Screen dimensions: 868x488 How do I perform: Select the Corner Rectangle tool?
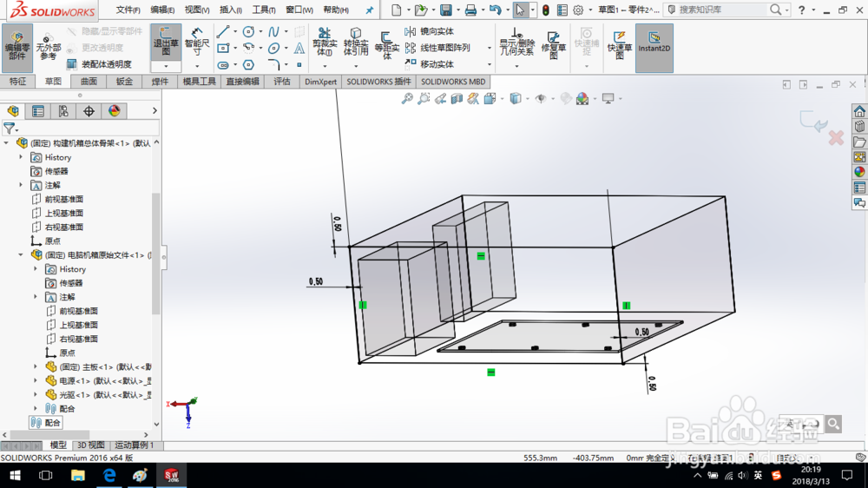(x=223, y=48)
